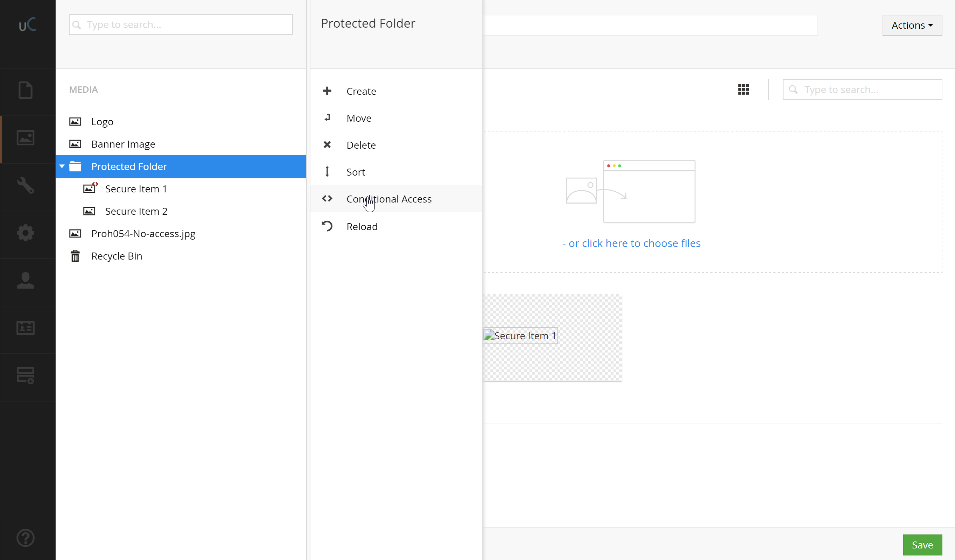This screenshot has width=955, height=560.
Task: Click the X icon beside Delete
Action: tap(327, 145)
